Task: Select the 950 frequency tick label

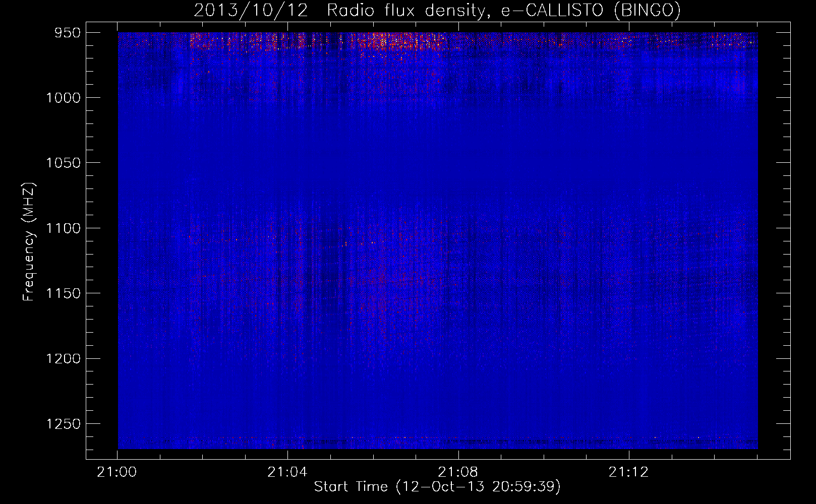Action: click(x=68, y=32)
